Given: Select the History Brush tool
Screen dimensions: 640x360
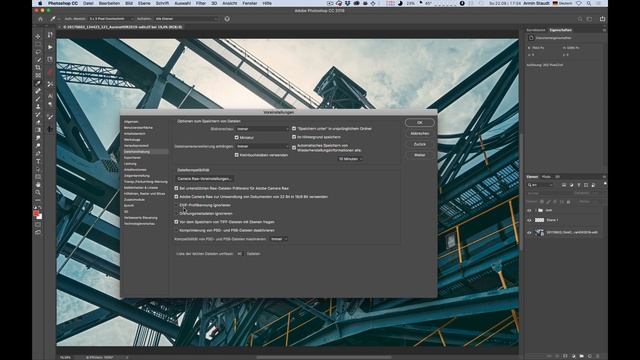Looking at the screenshot, I should [x=38, y=114].
